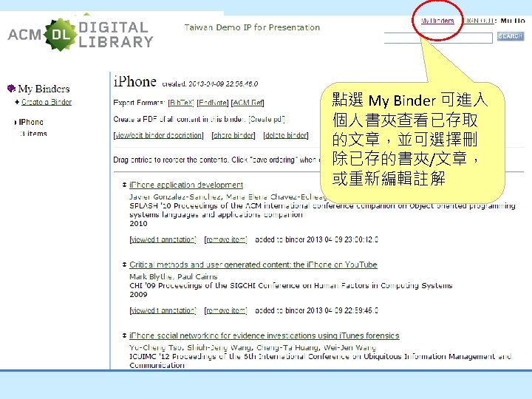Click the 'Mu Ho' username text
Viewport: 532px width, 399px height.
(513, 21)
